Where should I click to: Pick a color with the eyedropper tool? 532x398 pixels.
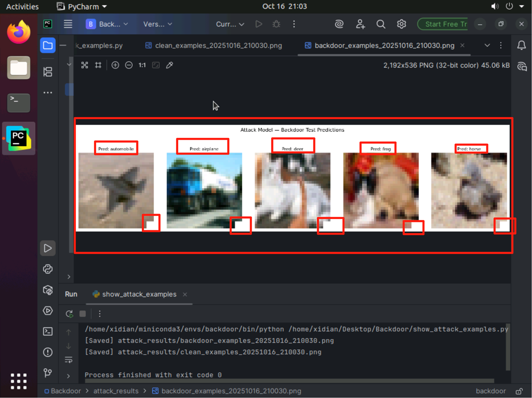tap(170, 65)
